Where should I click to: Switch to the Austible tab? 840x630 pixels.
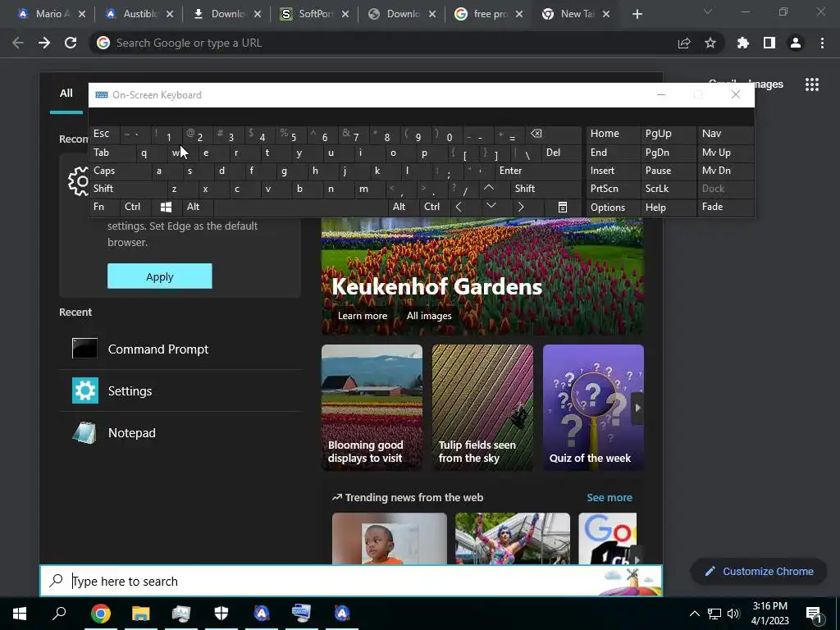139,14
